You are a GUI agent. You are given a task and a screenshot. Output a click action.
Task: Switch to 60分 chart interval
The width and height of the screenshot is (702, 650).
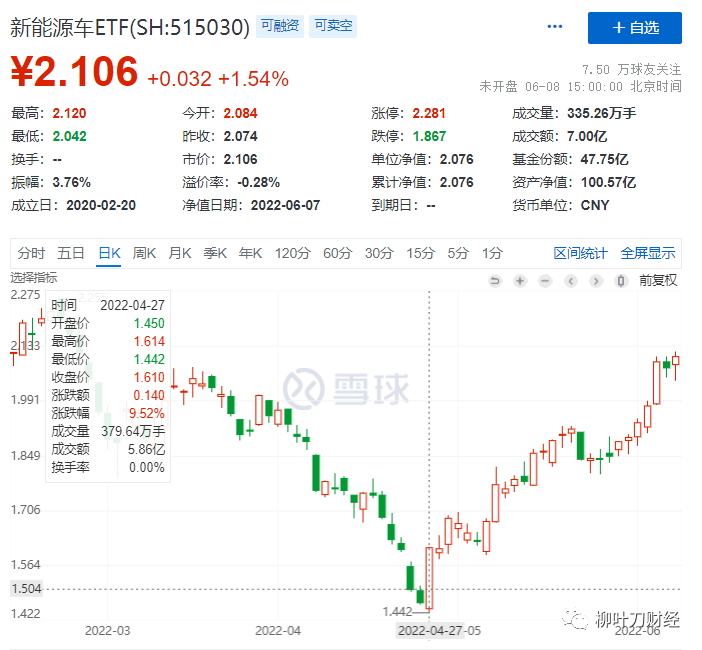click(338, 253)
